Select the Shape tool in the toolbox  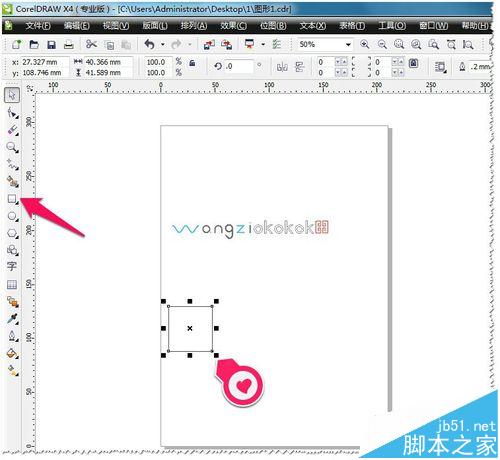[13, 113]
